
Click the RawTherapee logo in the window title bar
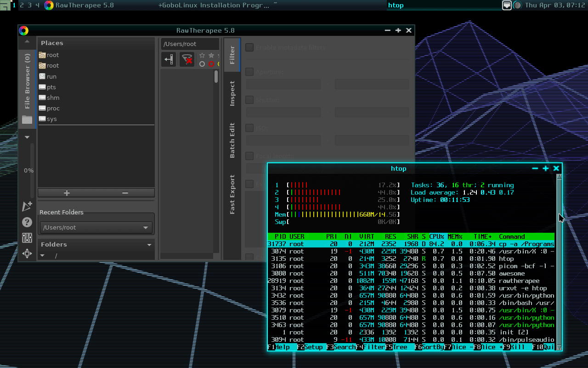[24, 30]
